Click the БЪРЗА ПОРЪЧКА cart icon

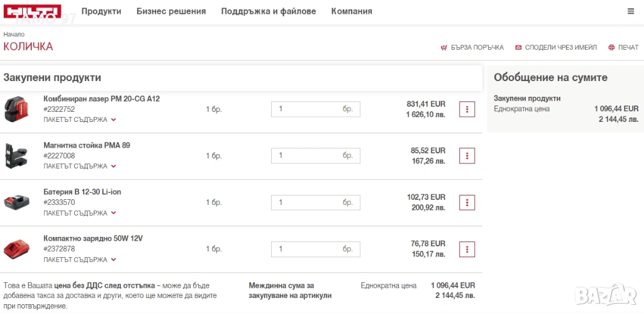[443, 48]
